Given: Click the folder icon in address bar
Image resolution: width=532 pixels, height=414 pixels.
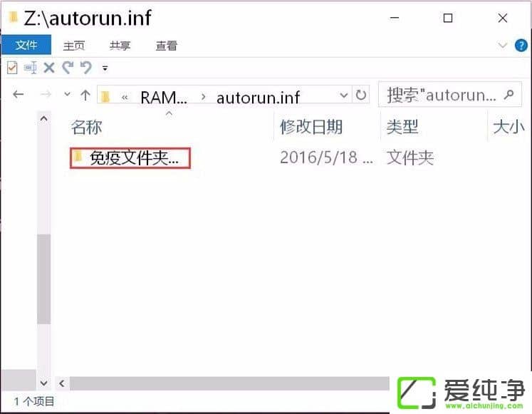Looking at the screenshot, I should (105, 97).
